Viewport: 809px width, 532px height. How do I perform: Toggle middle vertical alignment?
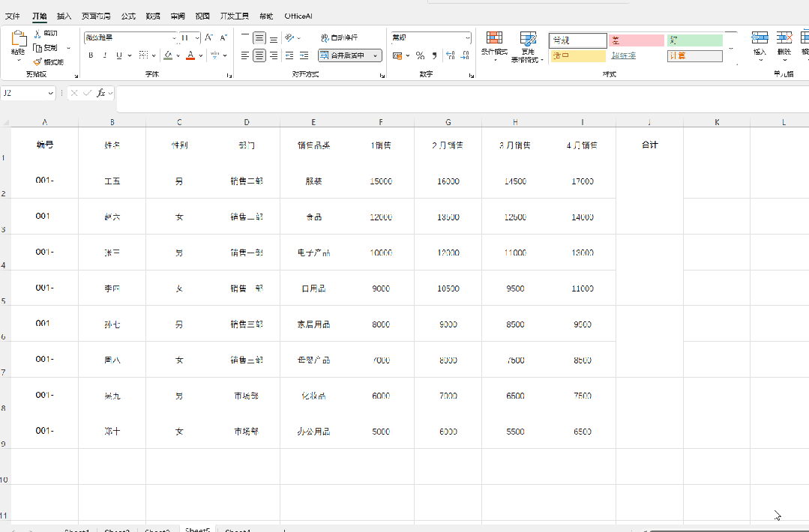[x=259, y=37]
